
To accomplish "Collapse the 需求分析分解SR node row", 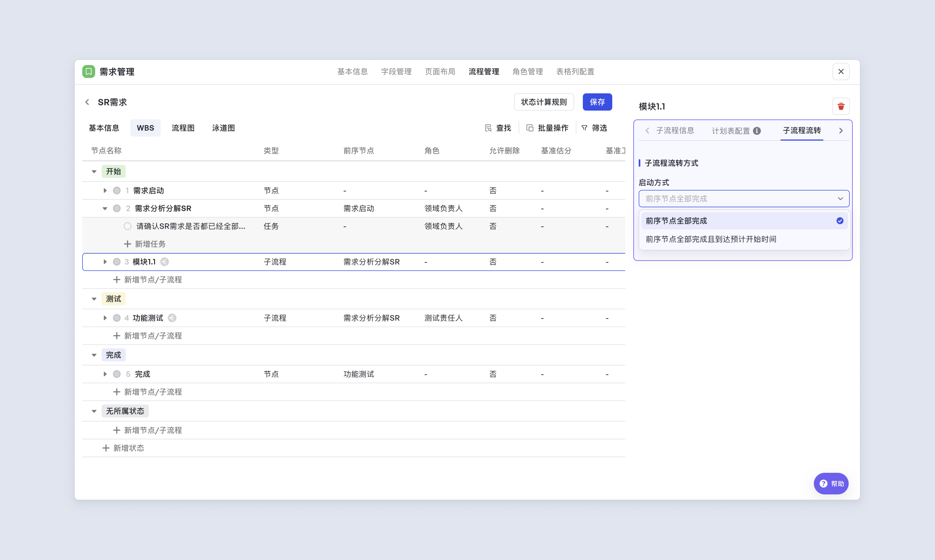I will coord(105,208).
